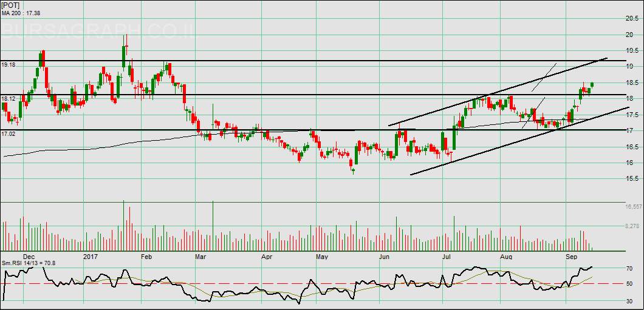Click the 16.5 price axis value
644x310 pixels.
tap(632, 147)
